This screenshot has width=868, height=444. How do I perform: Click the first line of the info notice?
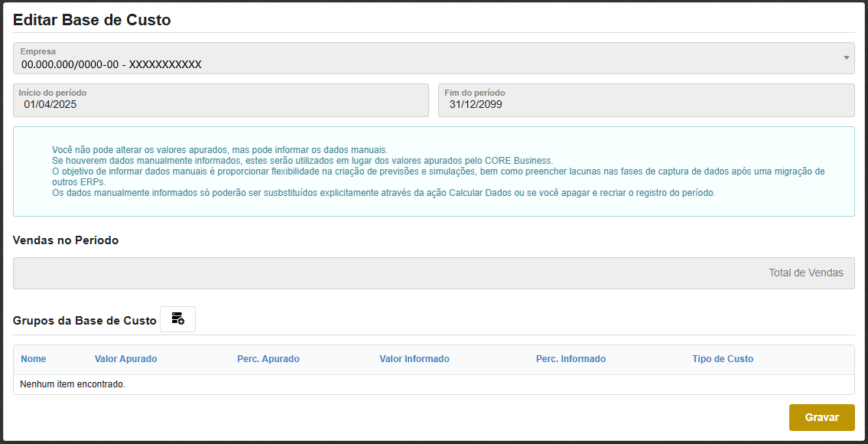[x=219, y=150]
